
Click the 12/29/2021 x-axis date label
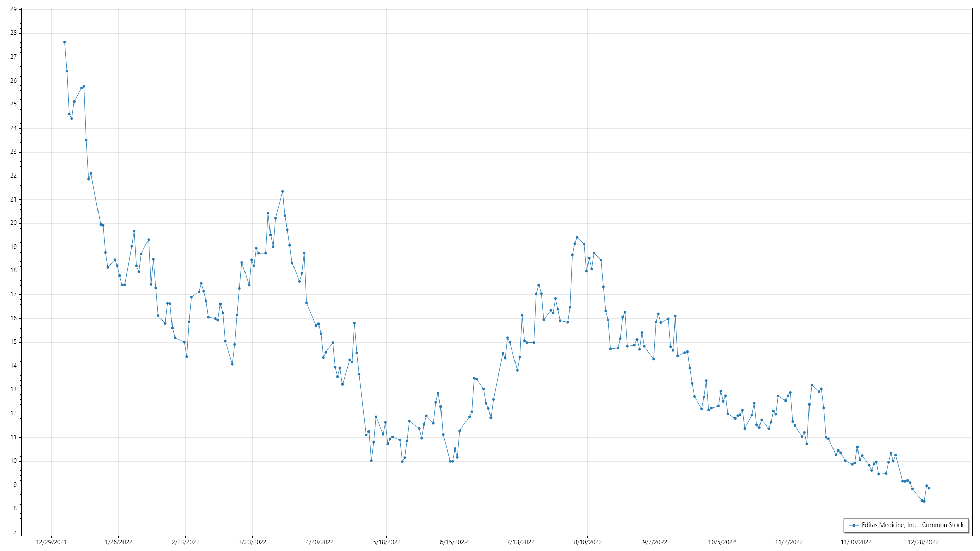(51, 542)
